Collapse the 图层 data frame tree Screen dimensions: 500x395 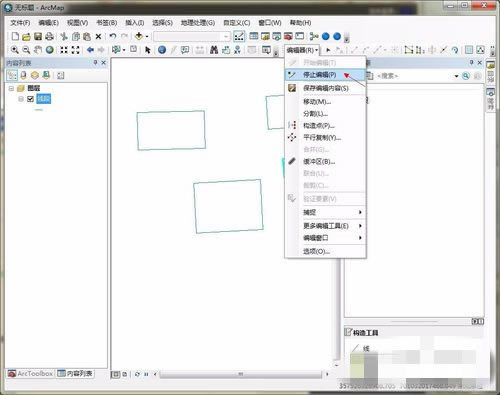coord(11,88)
